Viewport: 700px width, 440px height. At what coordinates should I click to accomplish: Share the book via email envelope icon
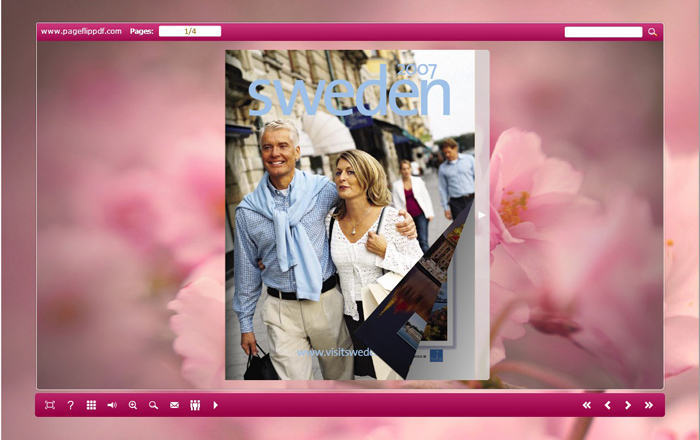point(175,405)
